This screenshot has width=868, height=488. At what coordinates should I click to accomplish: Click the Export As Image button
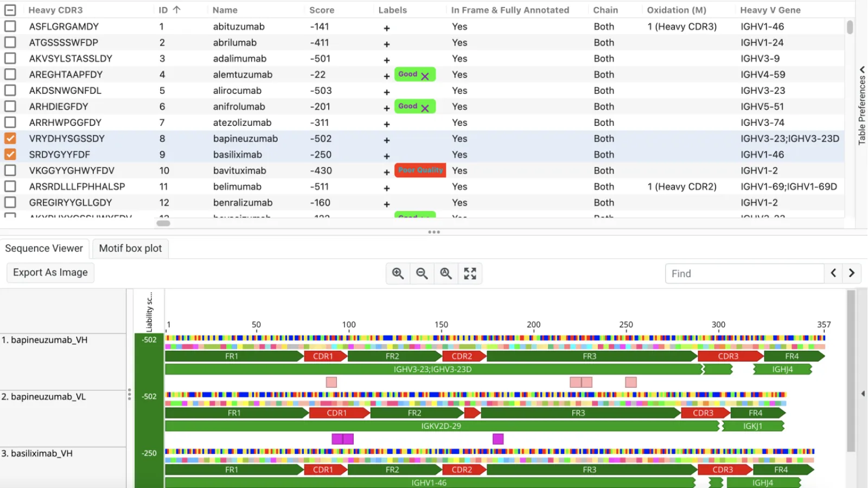tap(50, 272)
